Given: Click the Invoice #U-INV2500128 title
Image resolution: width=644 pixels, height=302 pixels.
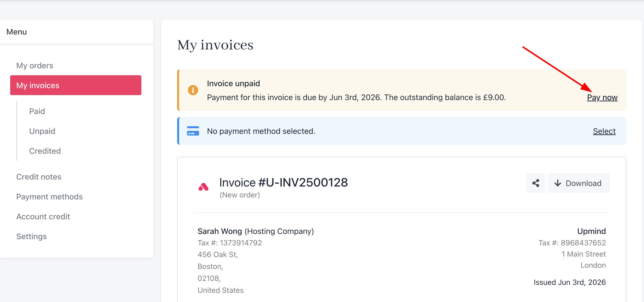Looking at the screenshot, I should coord(283,182).
